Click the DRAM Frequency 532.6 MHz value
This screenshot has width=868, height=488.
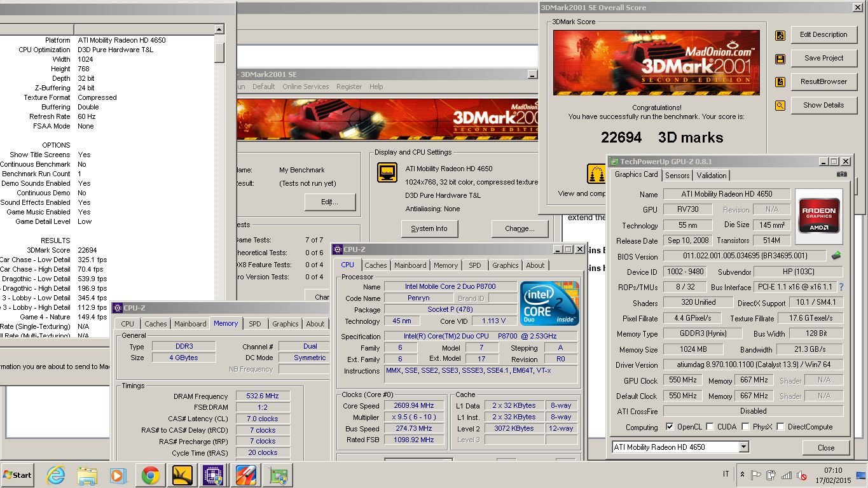click(x=263, y=396)
